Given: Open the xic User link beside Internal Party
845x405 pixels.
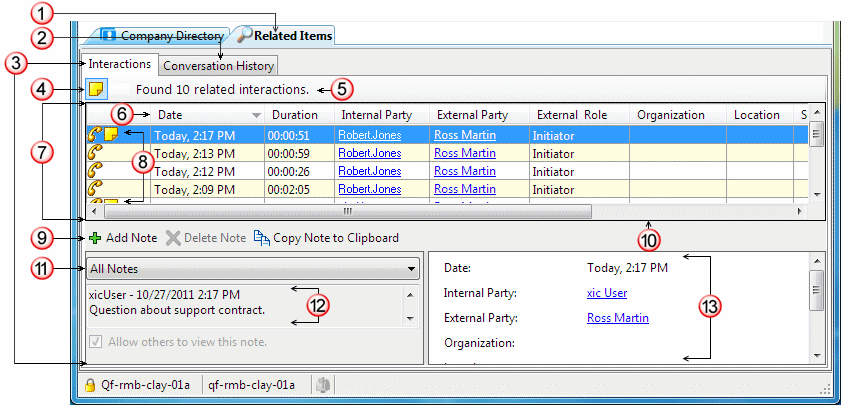Looking at the screenshot, I should [x=607, y=293].
